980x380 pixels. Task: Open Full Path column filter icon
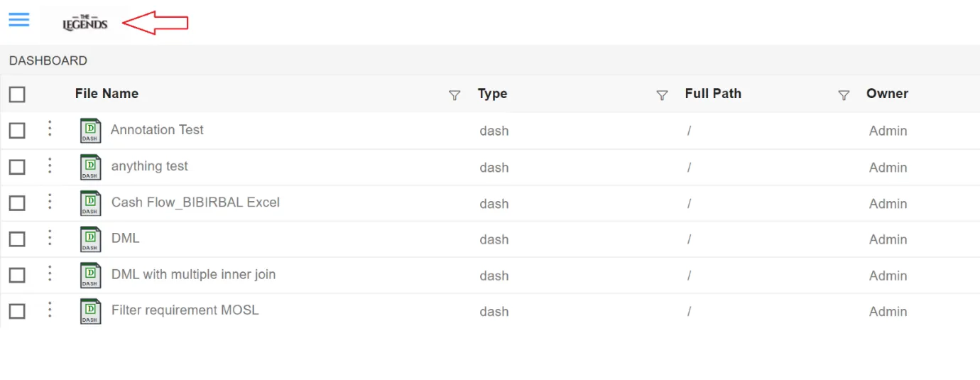(x=844, y=95)
